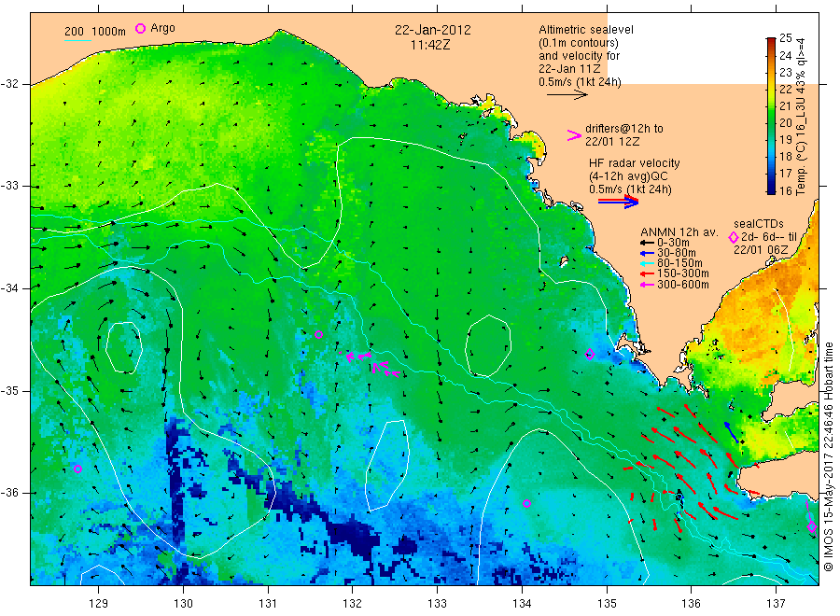Click the Argo float marker near 134, -36.1
This screenshot has height=616, width=840.
pos(526,503)
